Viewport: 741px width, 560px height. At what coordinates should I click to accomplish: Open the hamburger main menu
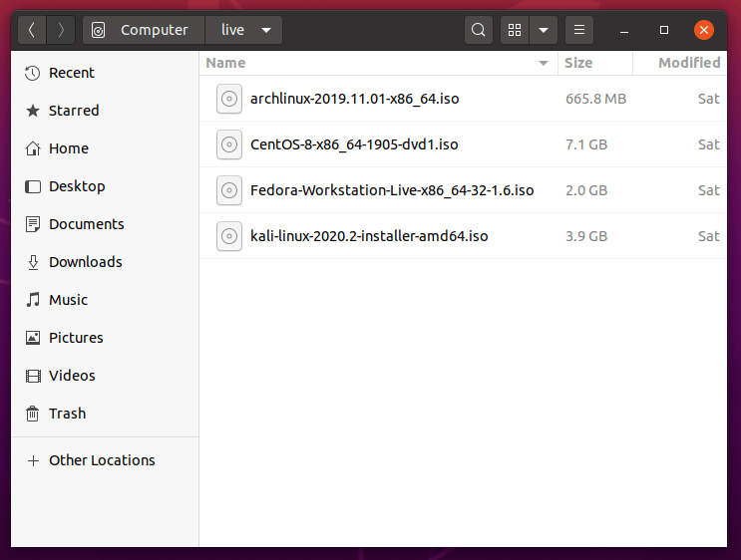[x=580, y=30]
